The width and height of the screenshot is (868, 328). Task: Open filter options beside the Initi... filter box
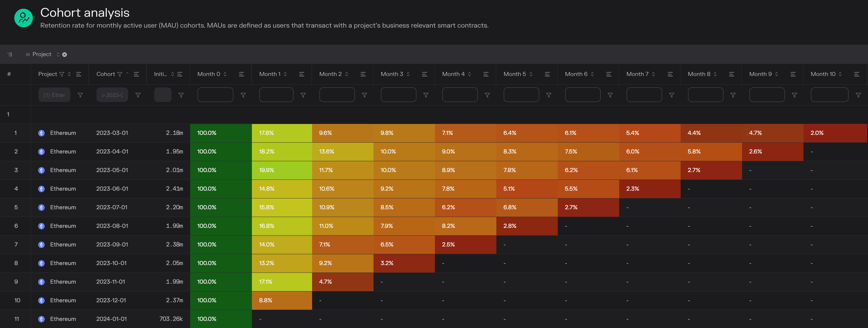181,95
